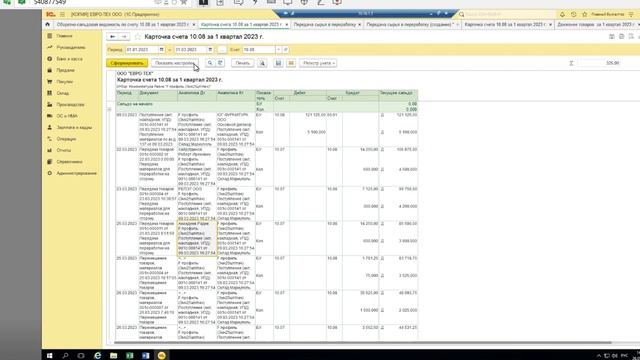The height and width of the screenshot is (360, 640).
Task: Click the Печать button
Action: pos(242,63)
